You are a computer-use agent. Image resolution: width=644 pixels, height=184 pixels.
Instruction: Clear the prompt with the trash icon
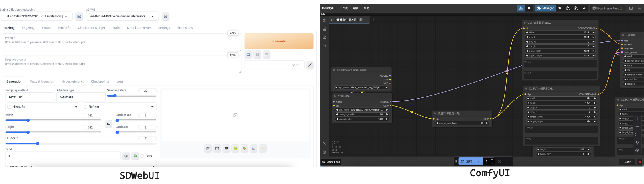[x=257, y=55]
